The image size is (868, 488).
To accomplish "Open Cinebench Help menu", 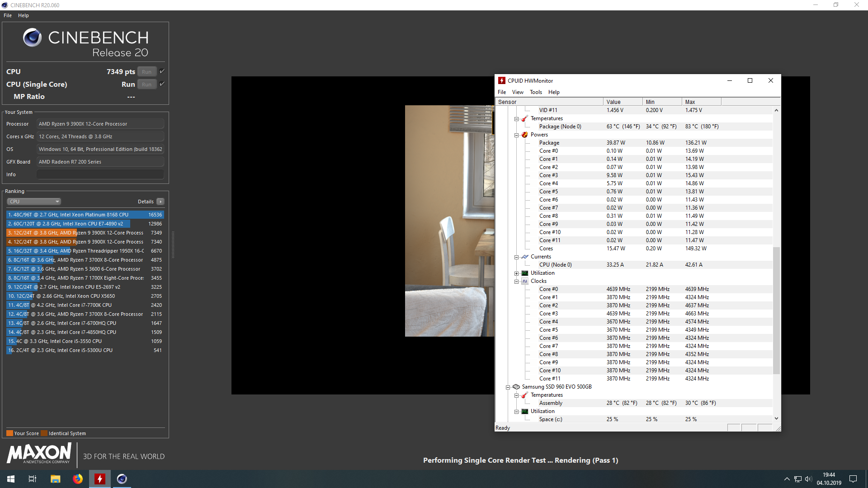I will (x=24, y=15).
